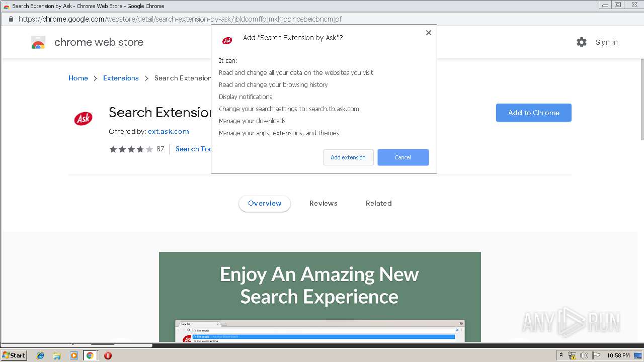Click the Ask extension logo icon
The width and height of the screenshot is (644, 362).
tap(84, 119)
